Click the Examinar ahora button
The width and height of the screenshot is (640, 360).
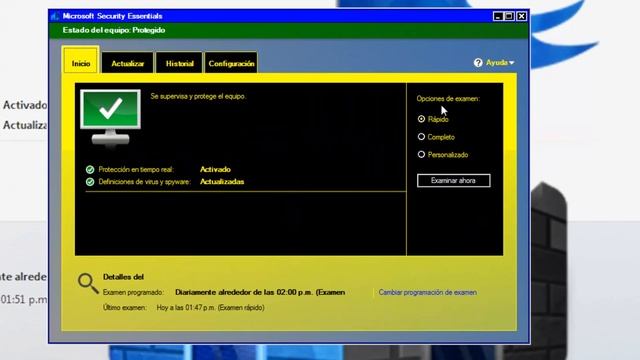(x=453, y=180)
